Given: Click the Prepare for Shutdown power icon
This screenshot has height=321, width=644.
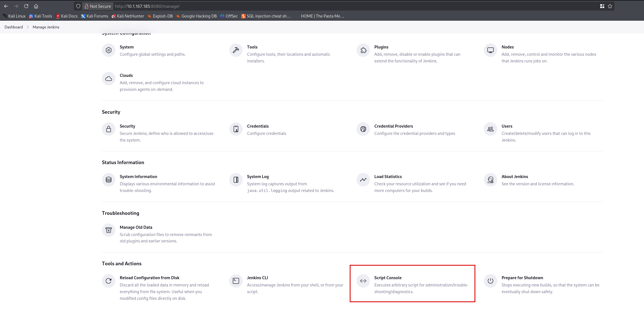Looking at the screenshot, I should click(491, 281).
